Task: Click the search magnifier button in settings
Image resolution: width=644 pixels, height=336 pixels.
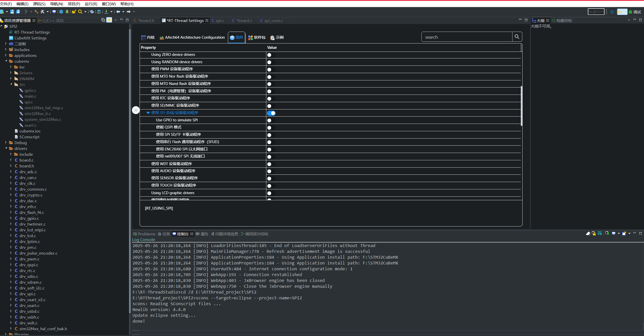Action: (x=517, y=37)
